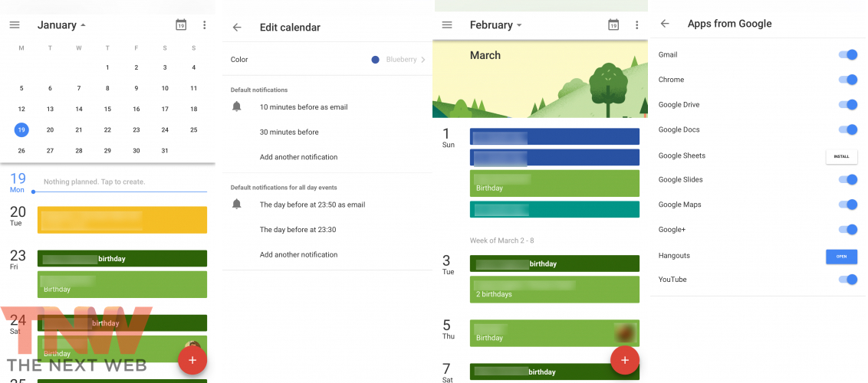Add another notification under Default notifications

[298, 157]
